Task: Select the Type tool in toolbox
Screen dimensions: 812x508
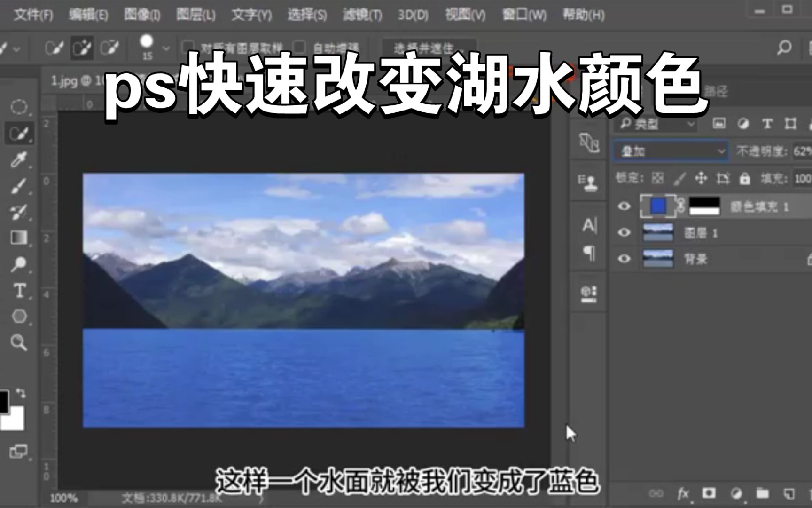Action: (19, 291)
